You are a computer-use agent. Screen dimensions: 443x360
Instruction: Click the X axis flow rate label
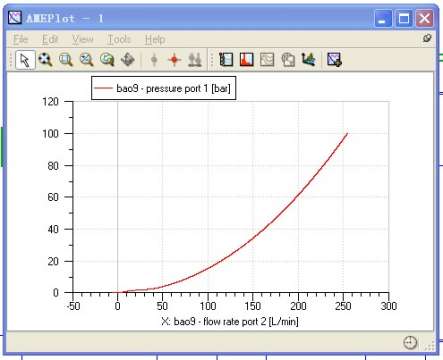point(230,321)
